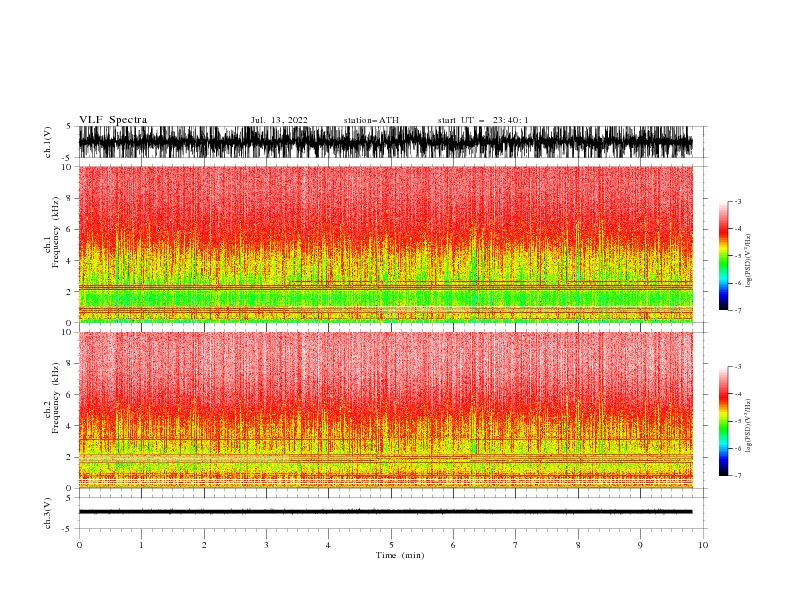
Task: Click the "station=ATH" label
Action: point(371,120)
